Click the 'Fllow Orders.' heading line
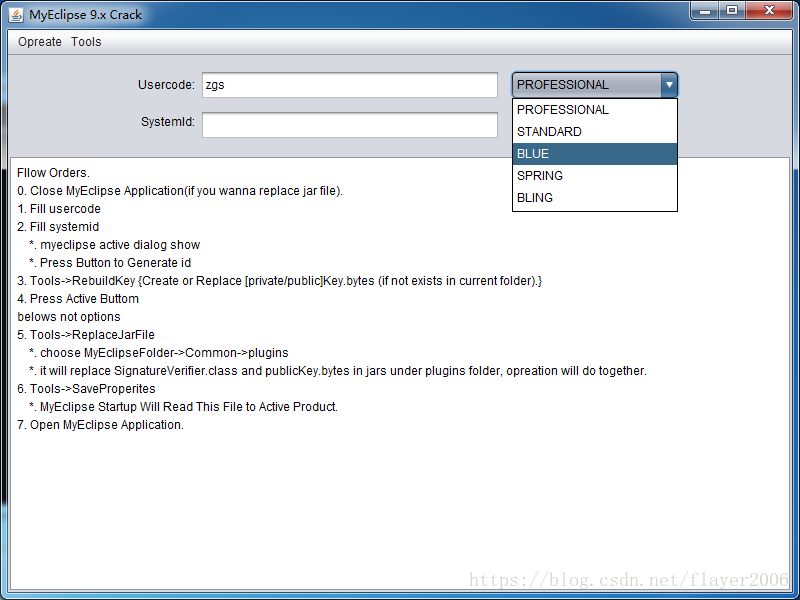Viewport: 800px width, 600px height. (x=53, y=172)
